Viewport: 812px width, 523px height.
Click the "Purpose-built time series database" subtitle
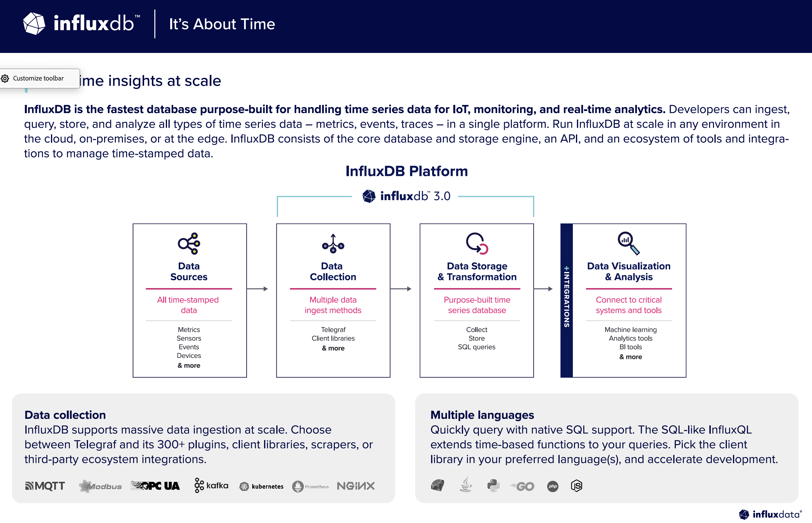pyautogui.click(x=477, y=305)
